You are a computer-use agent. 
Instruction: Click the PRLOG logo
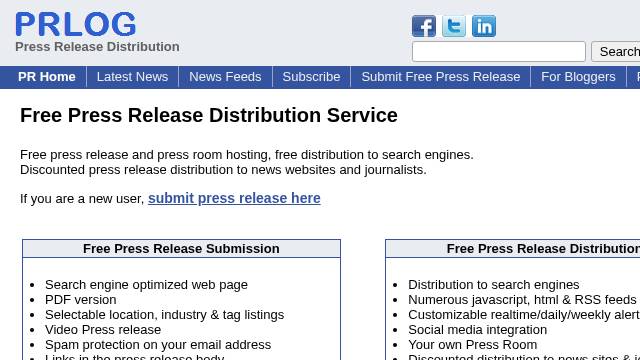[x=76, y=24]
